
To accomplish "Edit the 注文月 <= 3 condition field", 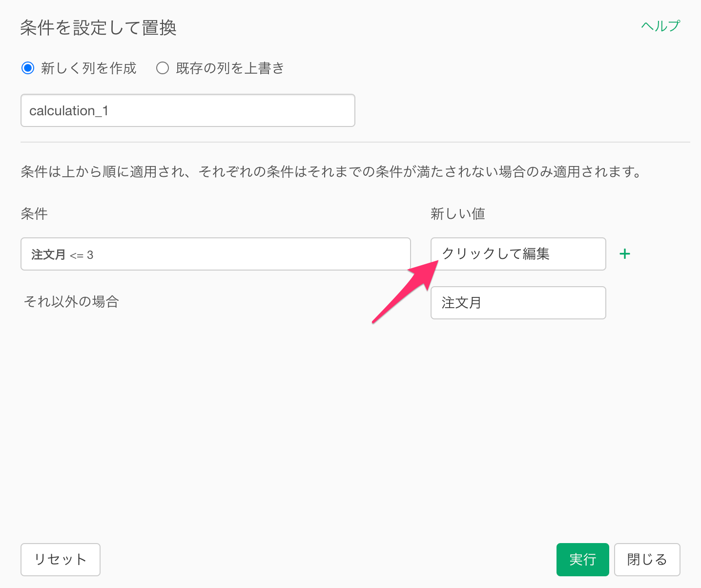I will (216, 254).
